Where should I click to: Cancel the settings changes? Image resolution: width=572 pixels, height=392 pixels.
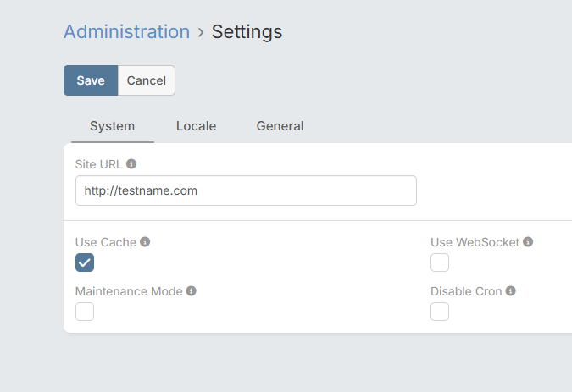tap(147, 80)
